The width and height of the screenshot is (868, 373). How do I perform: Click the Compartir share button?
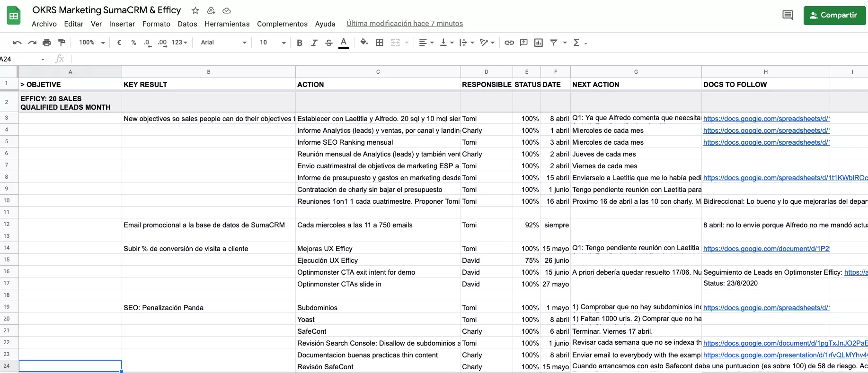(834, 16)
